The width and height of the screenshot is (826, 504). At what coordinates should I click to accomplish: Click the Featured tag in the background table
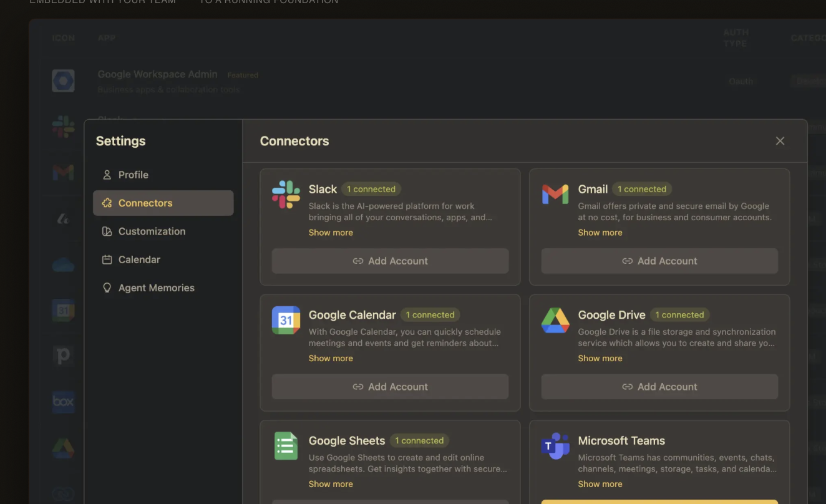tap(243, 75)
